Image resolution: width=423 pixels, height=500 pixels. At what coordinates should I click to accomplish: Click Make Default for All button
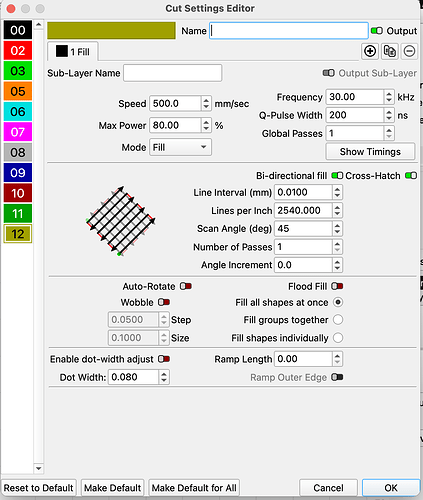(194, 488)
